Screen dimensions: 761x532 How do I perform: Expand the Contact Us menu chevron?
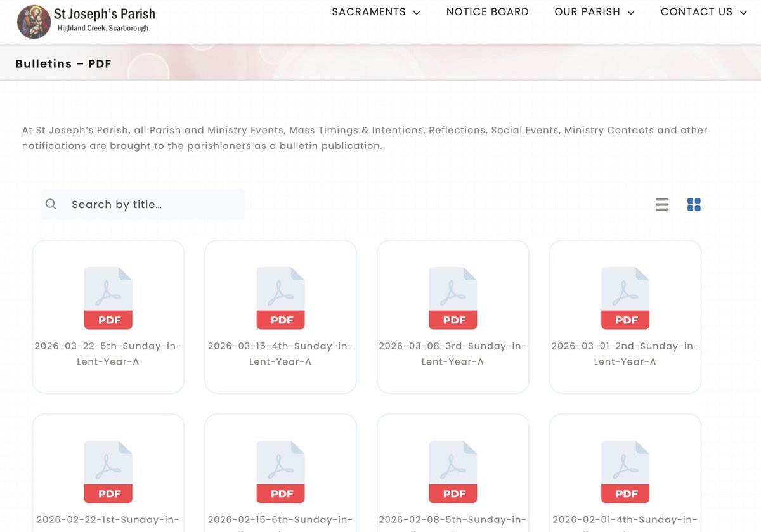(743, 13)
